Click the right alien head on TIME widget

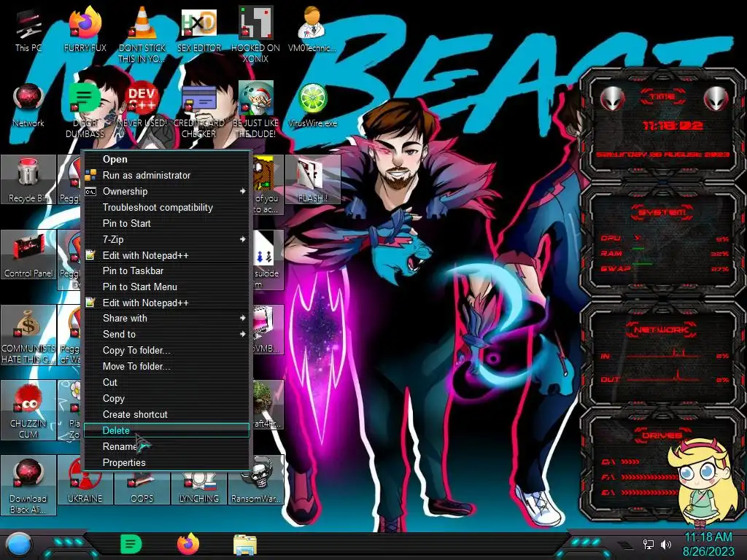(716, 98)
